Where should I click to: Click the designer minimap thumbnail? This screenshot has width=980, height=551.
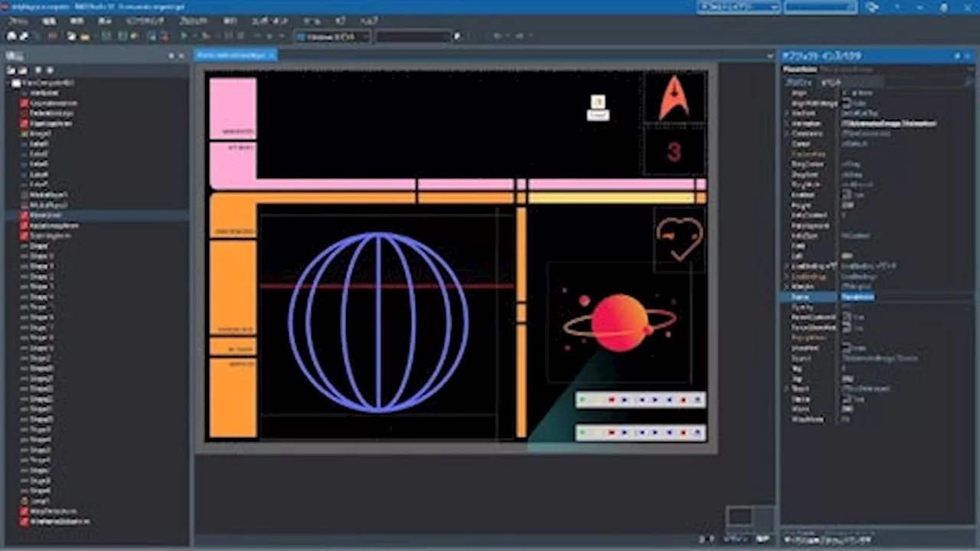[740, 517]
